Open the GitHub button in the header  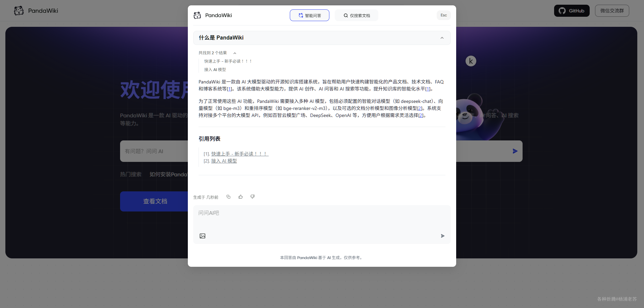(572, 11)
